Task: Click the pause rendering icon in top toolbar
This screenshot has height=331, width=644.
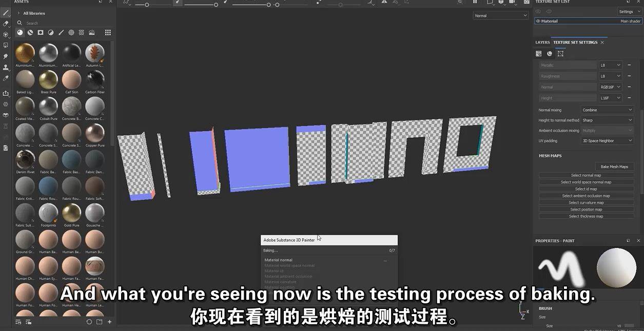Action: click(x=475, y=2)
